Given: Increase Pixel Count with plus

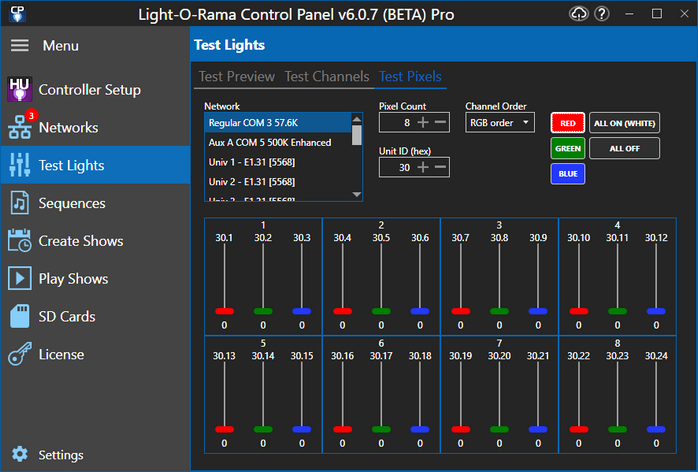Looking at the screenshot, I should click(x=423, y=122).
